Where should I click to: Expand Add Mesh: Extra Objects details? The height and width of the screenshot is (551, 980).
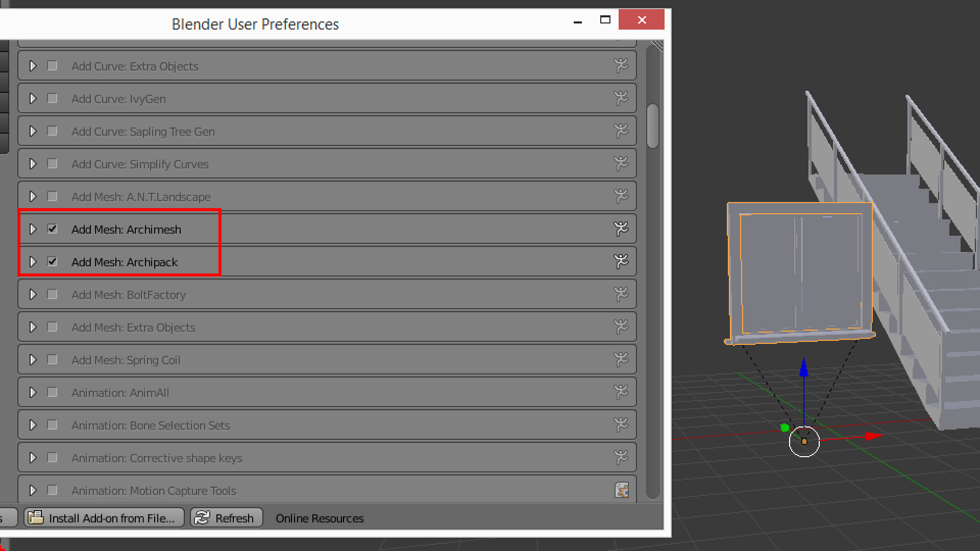[33, 327]
